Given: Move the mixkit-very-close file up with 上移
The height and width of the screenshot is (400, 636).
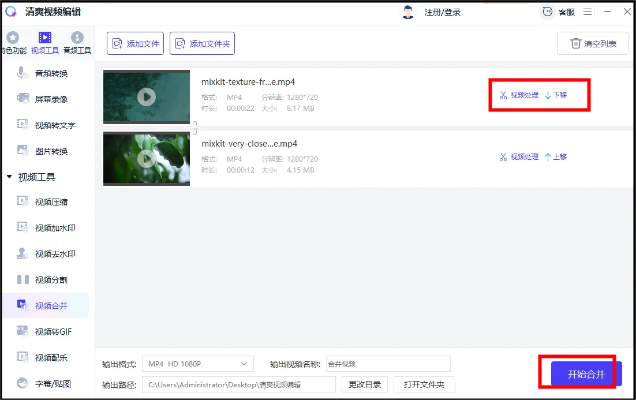Looking at the screenshot, I should click(x=556, y=157).
